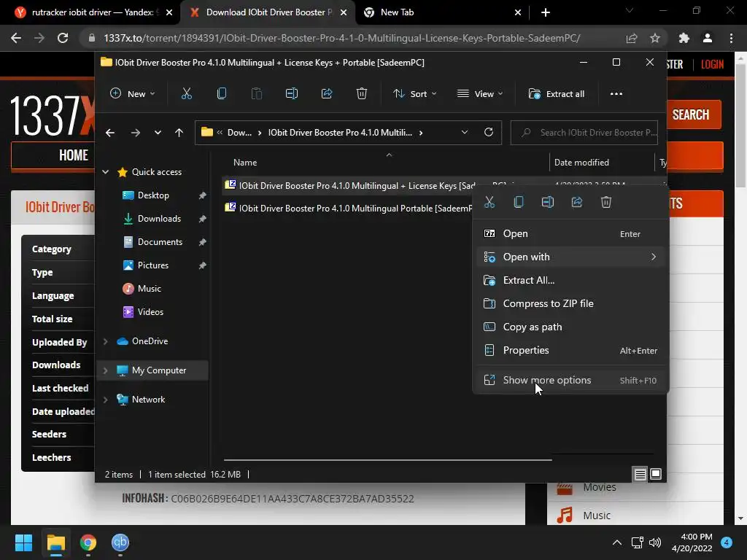This screenshot has height=560, width=747.
Task: Open recent locations chevron in Explorer
Action: [158, 133]
